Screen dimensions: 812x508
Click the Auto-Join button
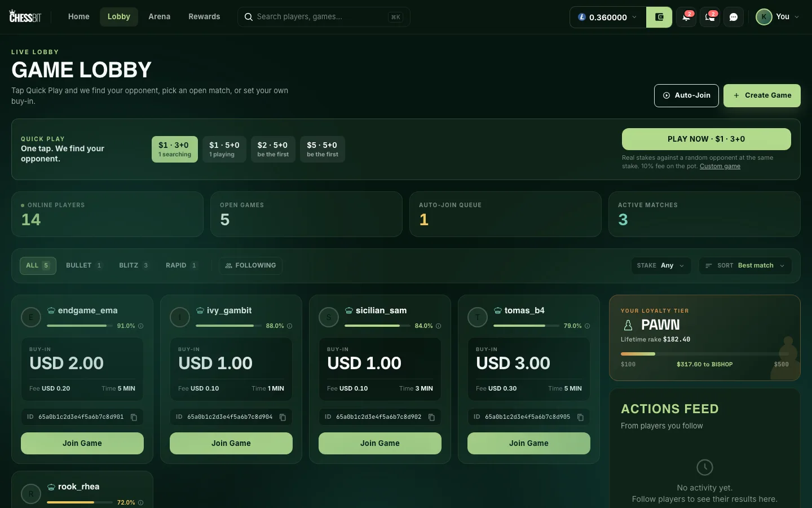pos(686,95)
